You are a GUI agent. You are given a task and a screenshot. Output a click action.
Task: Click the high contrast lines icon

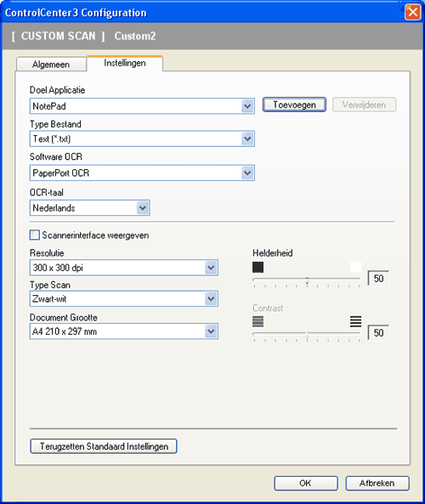point(355,321)
